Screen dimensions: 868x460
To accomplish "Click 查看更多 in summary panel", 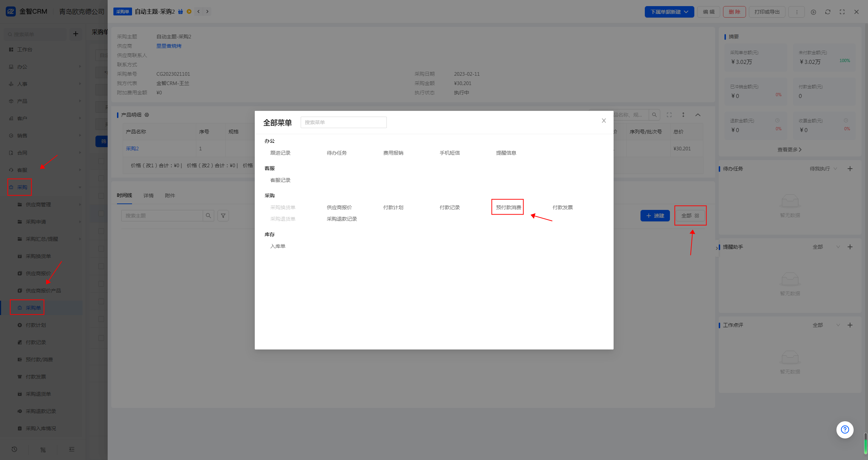I will tap(789, 150).
